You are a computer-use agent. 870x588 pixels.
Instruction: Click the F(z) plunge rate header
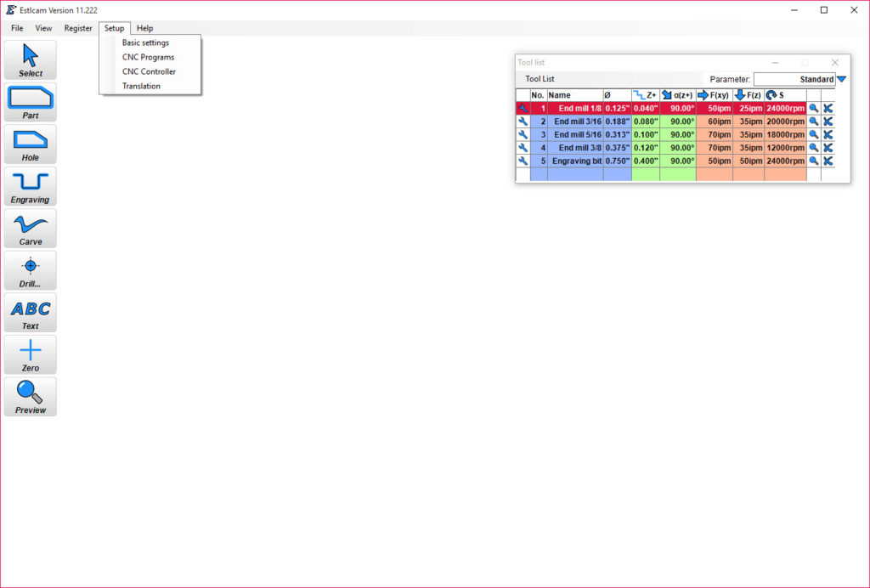click(749, 95)
